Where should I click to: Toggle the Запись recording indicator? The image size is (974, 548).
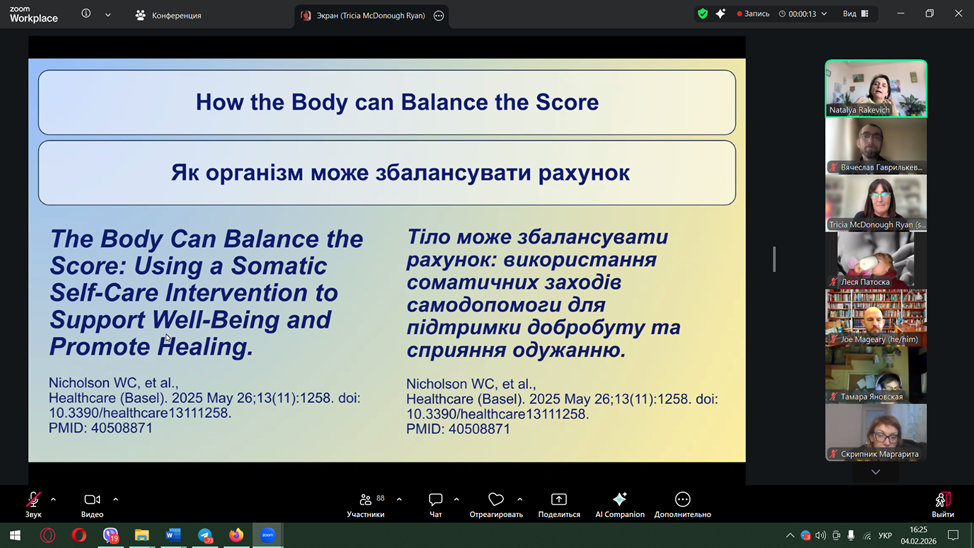click(753, 14)
